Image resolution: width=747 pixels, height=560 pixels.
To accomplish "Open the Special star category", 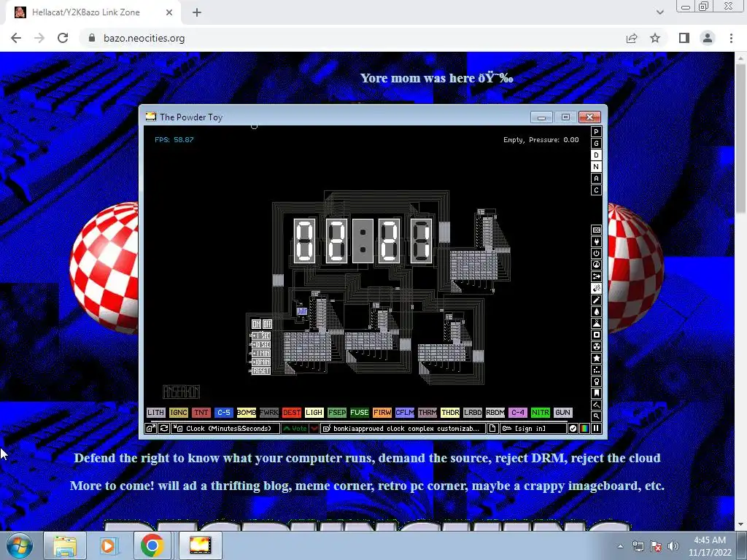I will click(x=596, y=358).
